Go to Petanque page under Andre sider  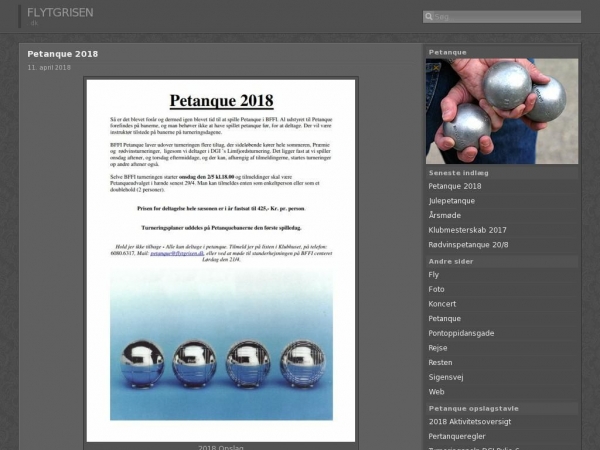[444, 319]
